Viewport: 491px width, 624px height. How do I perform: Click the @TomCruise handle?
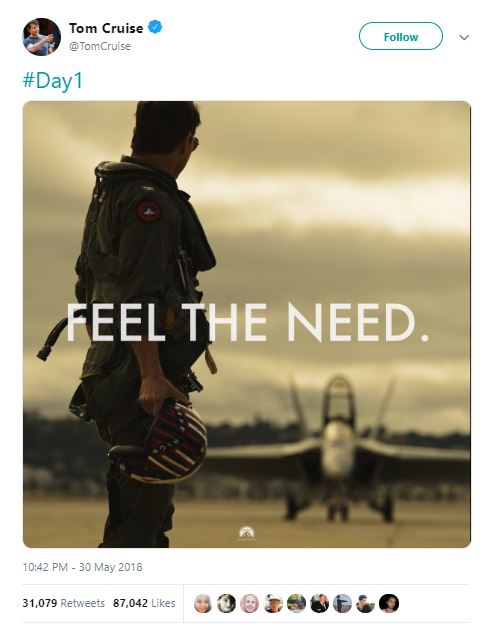coord(100,46)
